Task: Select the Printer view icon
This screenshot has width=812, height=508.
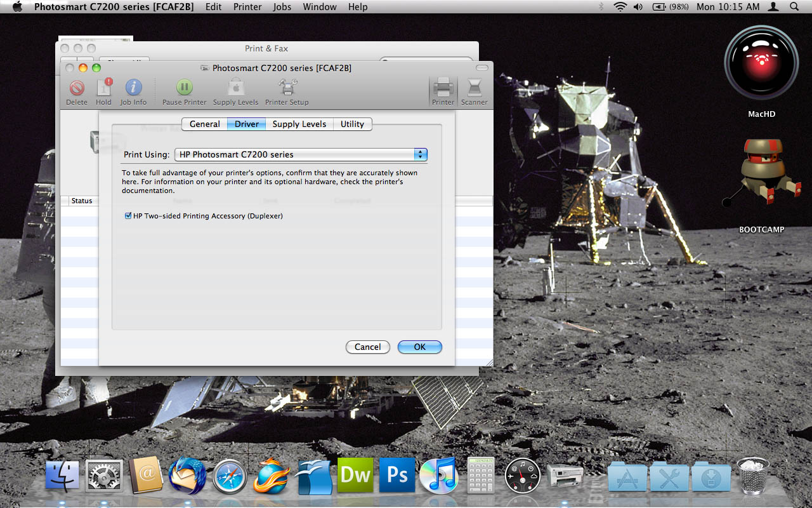Action: [443, 92]
